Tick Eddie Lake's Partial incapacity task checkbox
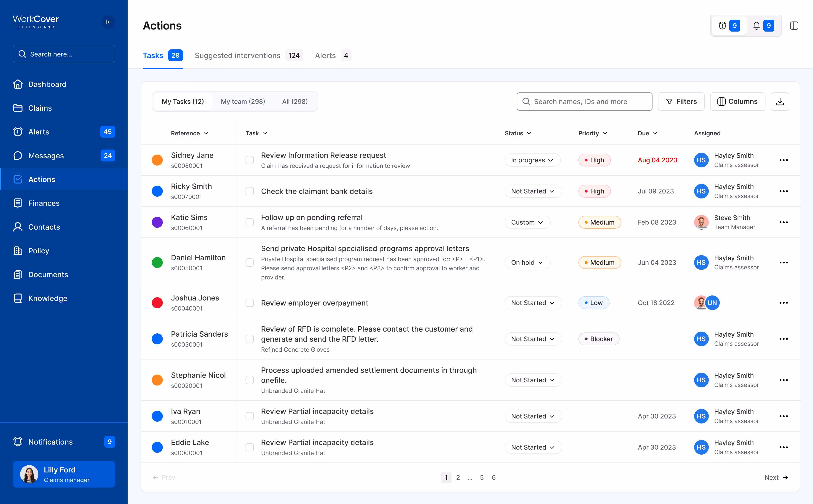Viewport: 813px width, 504px height. 250,447
